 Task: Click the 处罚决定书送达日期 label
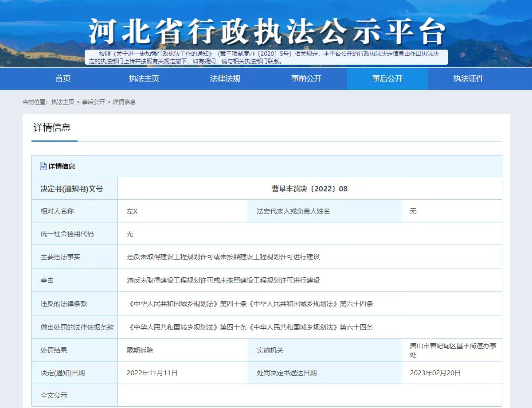(286, 373)
